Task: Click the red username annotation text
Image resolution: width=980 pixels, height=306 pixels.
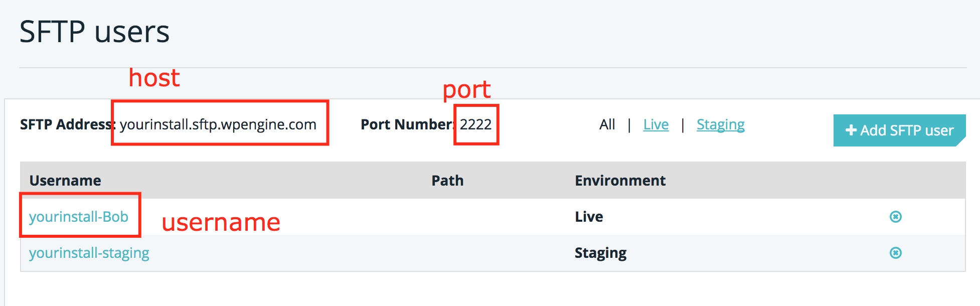Action: click(221, 223)
